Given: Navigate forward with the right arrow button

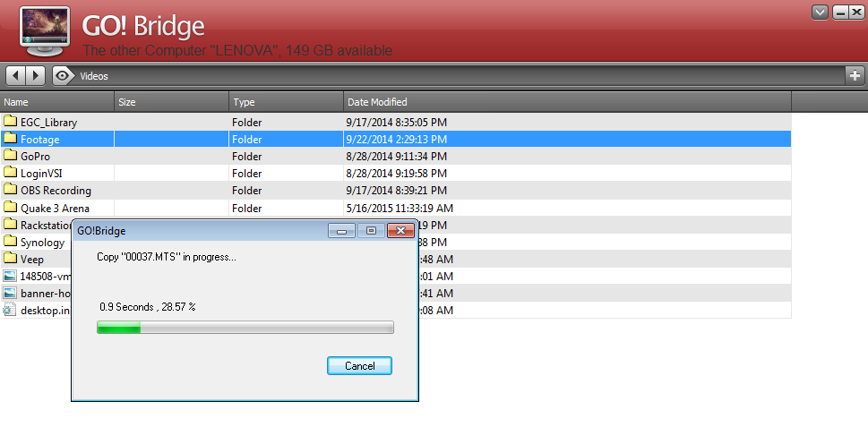Looking at the screenshot, I should point(36,76).
